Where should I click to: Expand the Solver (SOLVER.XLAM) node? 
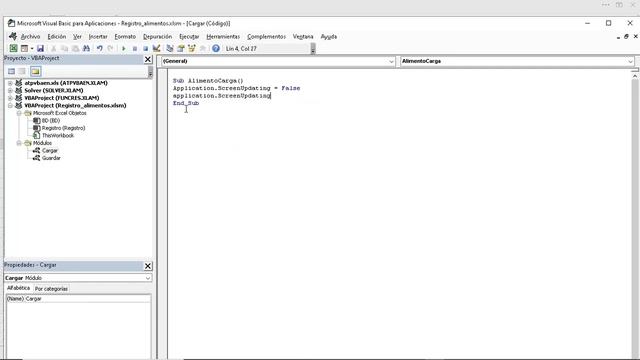point(10,91)
